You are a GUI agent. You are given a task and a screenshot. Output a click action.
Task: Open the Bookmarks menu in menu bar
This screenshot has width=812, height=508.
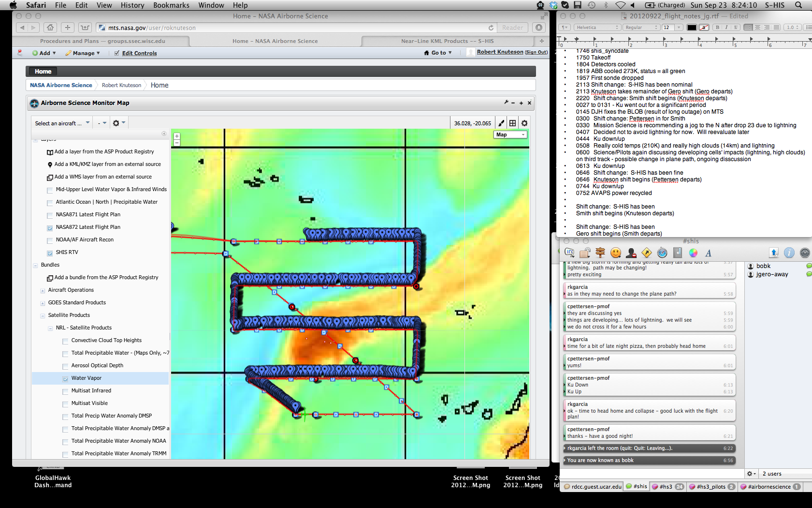[171, 5]
